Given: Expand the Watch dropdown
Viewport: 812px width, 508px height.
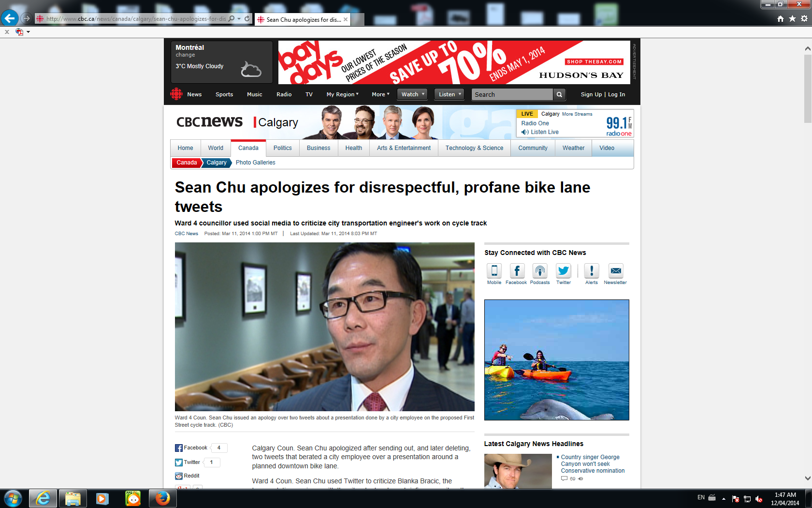Looking at the screenshot, I should [412, 94].
